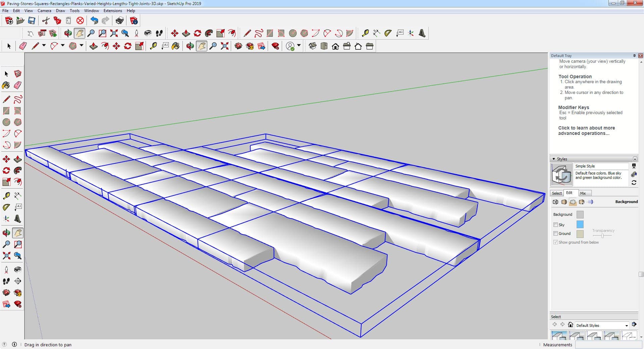Select the Eraser tool in left toolbar
644x349 pixels.
(18, 85)
